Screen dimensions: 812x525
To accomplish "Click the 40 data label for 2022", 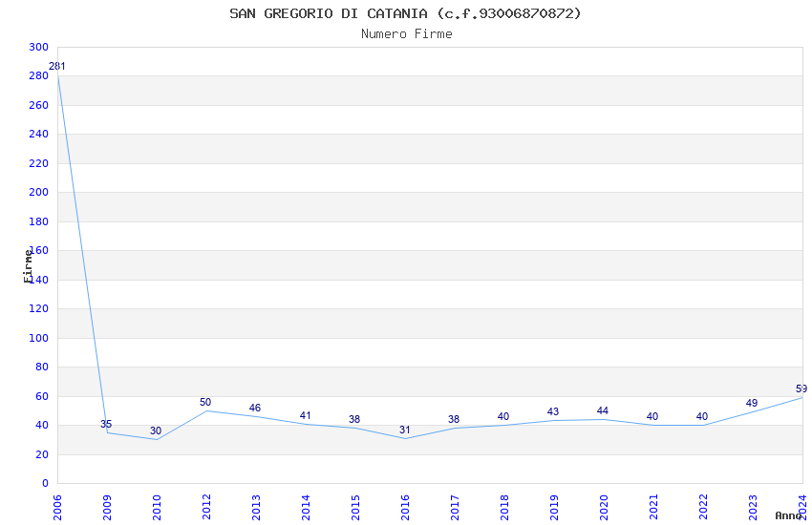I will 702,417.
